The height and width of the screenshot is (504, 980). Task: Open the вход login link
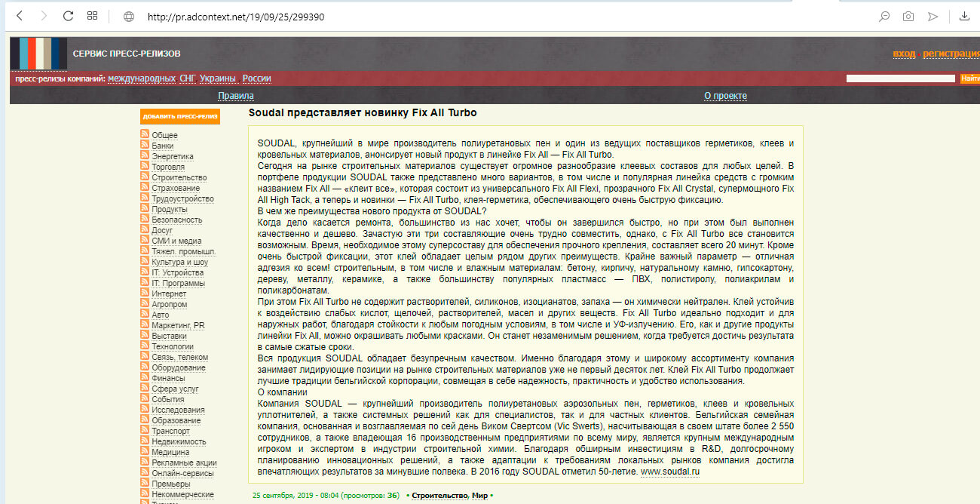(x=904, y=54)
